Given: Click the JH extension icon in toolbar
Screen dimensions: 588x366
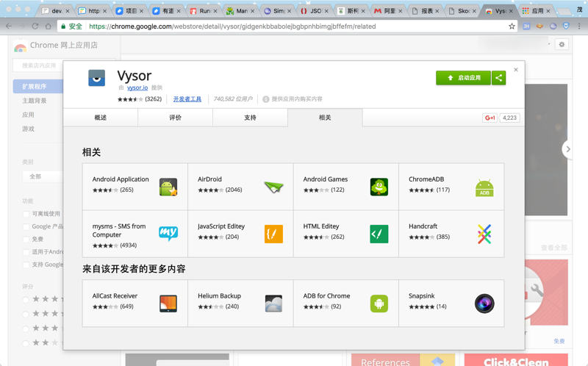Looking at the screenshot, I should (526, 26).
